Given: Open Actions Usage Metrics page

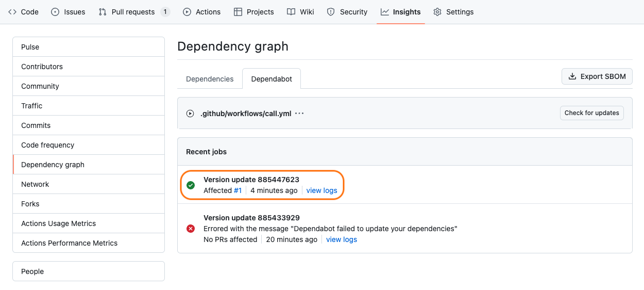Looking at the screenshot, I should pyautogui.click(x=58, y=223).
